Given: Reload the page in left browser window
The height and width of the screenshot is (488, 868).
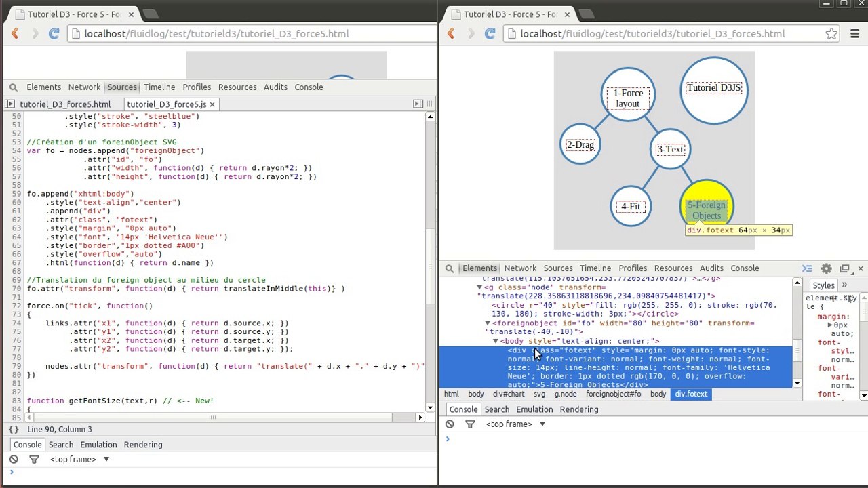Looking at the screenshot, I should click(54, 33).
